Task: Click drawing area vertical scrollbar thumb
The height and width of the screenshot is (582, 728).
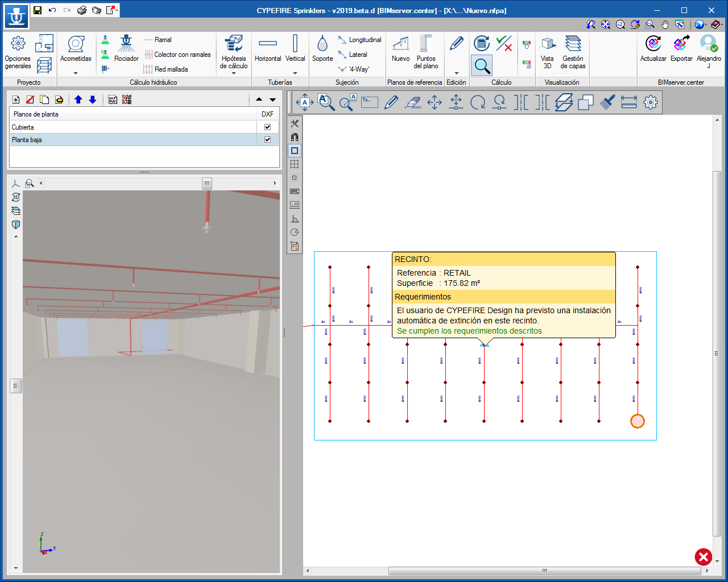Action: point(717,353)
